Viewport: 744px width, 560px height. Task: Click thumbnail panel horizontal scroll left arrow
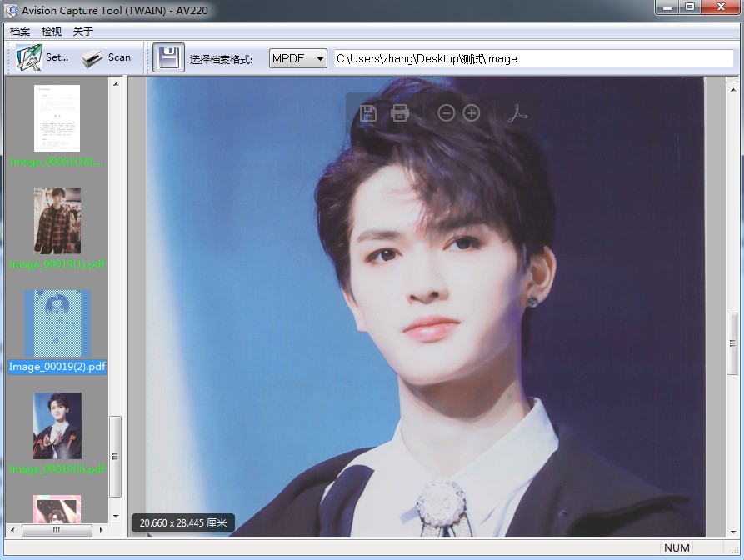12,530
